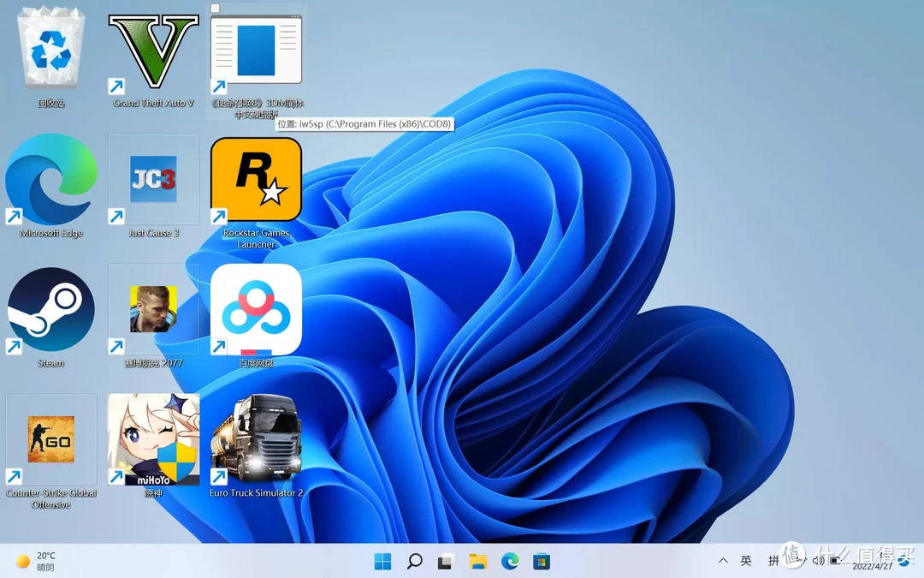
Task: Click the Just Cause 3 label text
Action: click(154, 232)
